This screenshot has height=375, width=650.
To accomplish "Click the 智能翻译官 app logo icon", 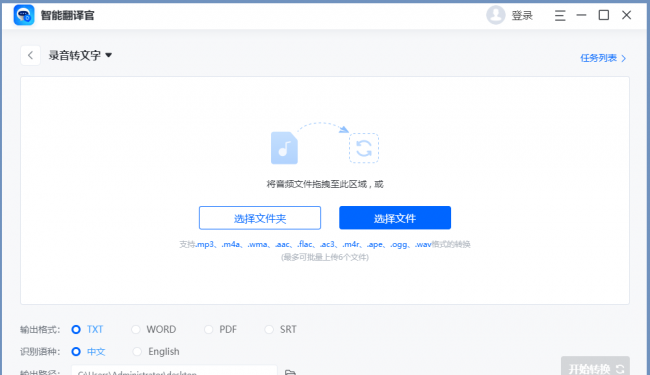I will pos(24,15).
